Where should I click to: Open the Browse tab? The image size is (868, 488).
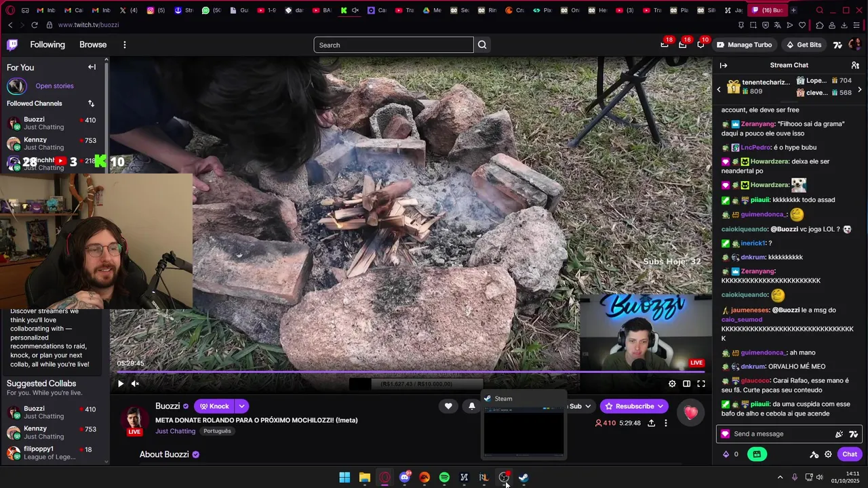(93, 45)
